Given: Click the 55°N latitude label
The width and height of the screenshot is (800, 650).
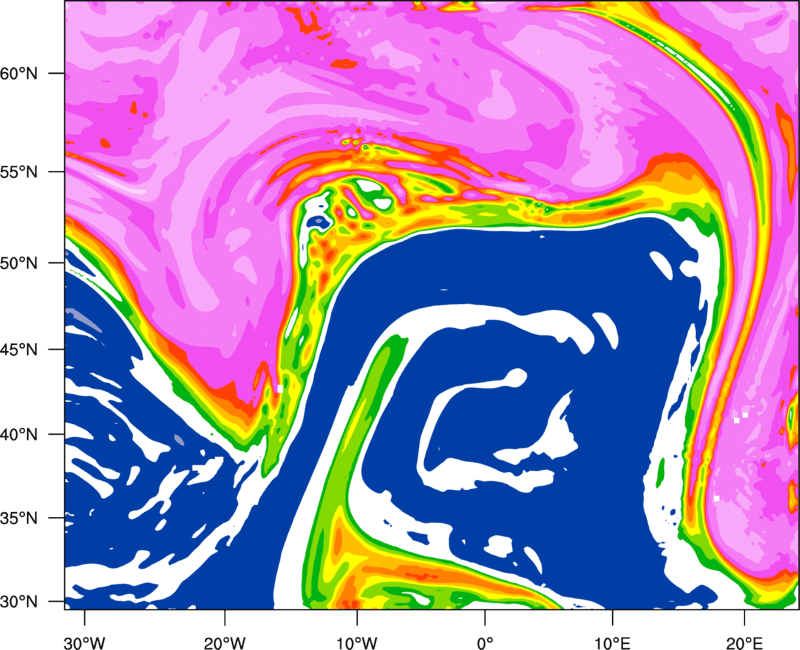Looking at the screenshot, I should [19, 171].
